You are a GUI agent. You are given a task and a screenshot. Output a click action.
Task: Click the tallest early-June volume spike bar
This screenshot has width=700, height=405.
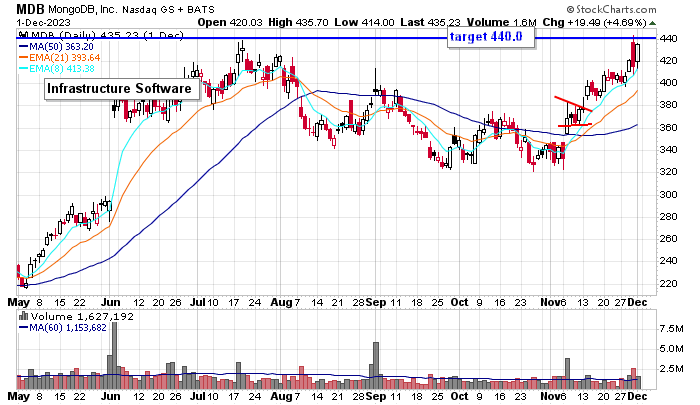pyautogui.click(x=115, y=355)
